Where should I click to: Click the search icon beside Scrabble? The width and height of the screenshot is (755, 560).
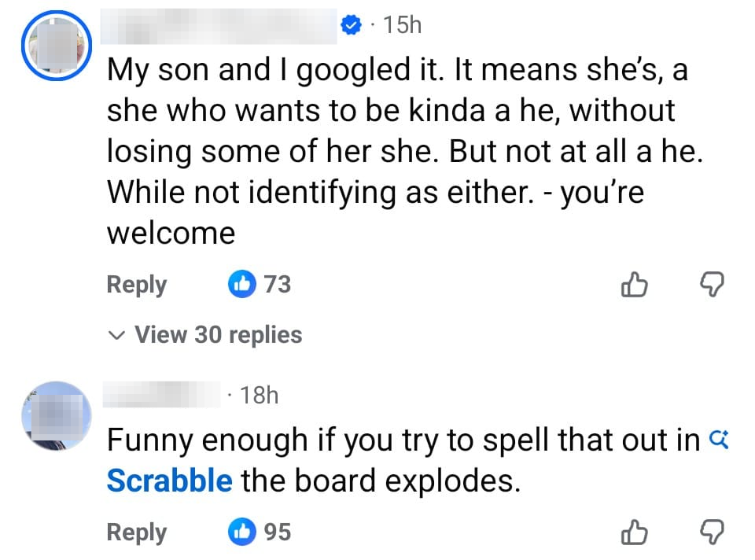(718, 440)
